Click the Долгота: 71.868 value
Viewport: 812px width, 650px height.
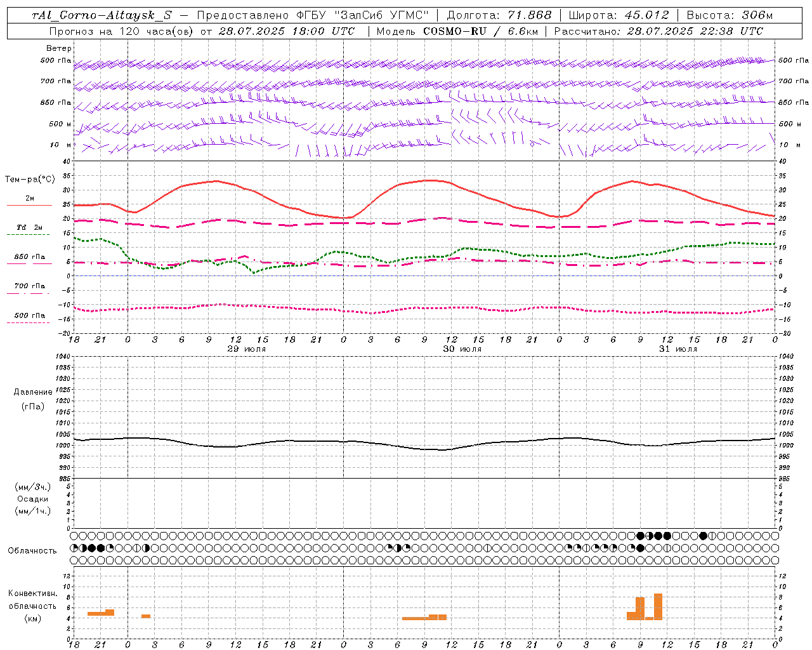coord(499,15)
